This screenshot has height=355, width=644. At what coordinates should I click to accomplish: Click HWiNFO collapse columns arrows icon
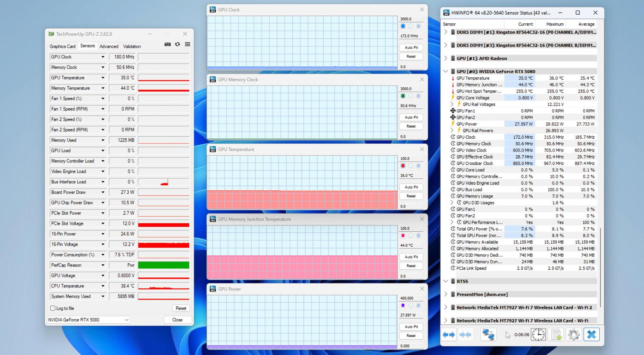(466, 334)
